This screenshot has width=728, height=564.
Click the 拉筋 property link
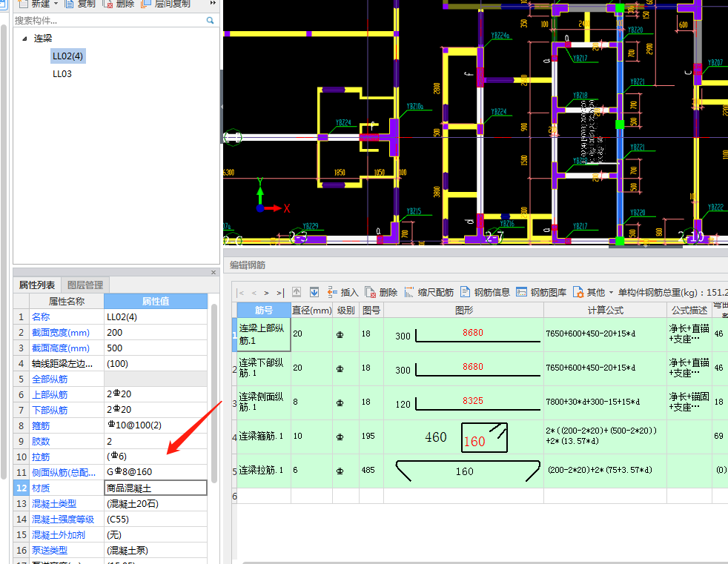[41, 457]
